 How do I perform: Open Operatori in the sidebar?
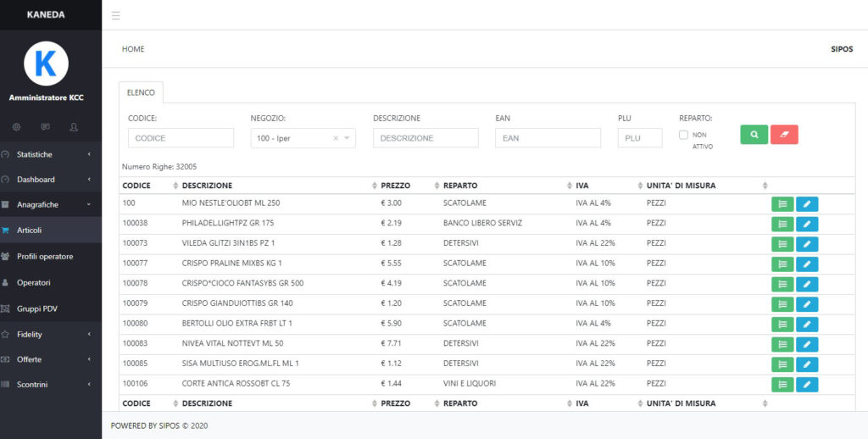[34, 282]
